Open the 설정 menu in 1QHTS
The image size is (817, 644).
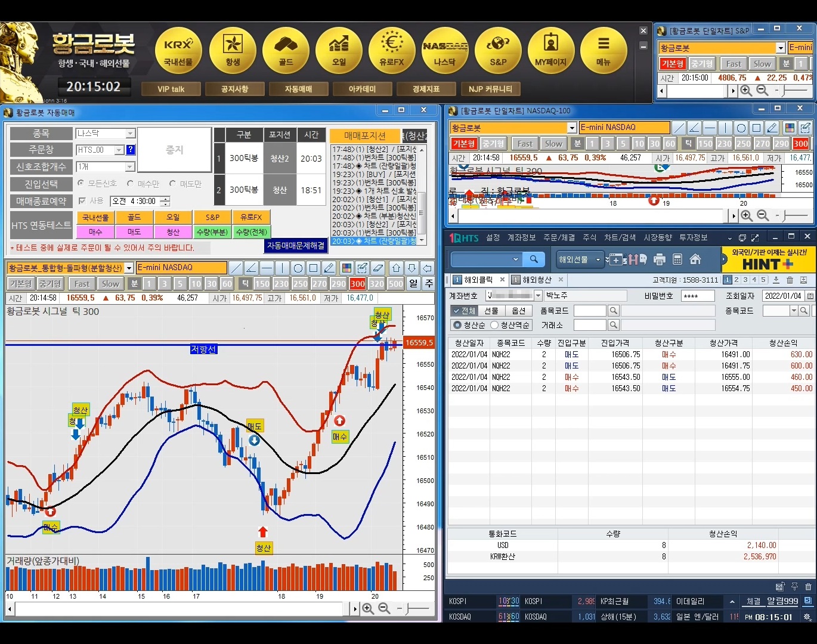coord(493,237)
